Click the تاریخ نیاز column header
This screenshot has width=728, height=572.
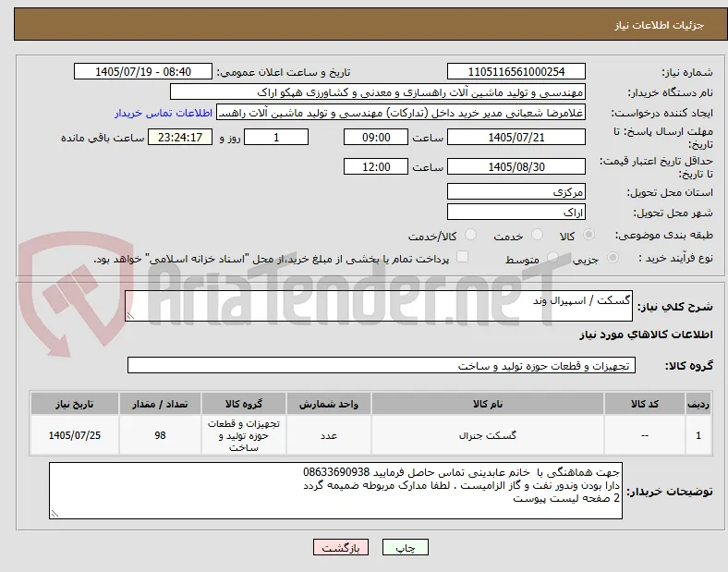click(x=75, y=404)
